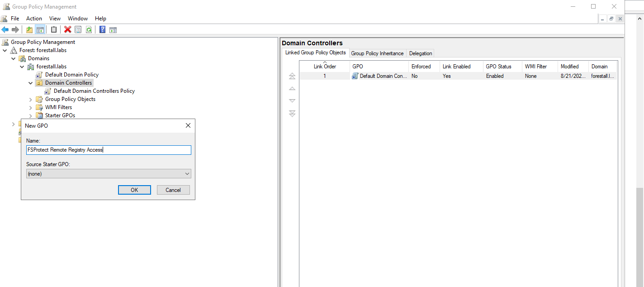Open Help with the blue question mark icon
The image size is (644, 287).
click(x=102, y=30)
